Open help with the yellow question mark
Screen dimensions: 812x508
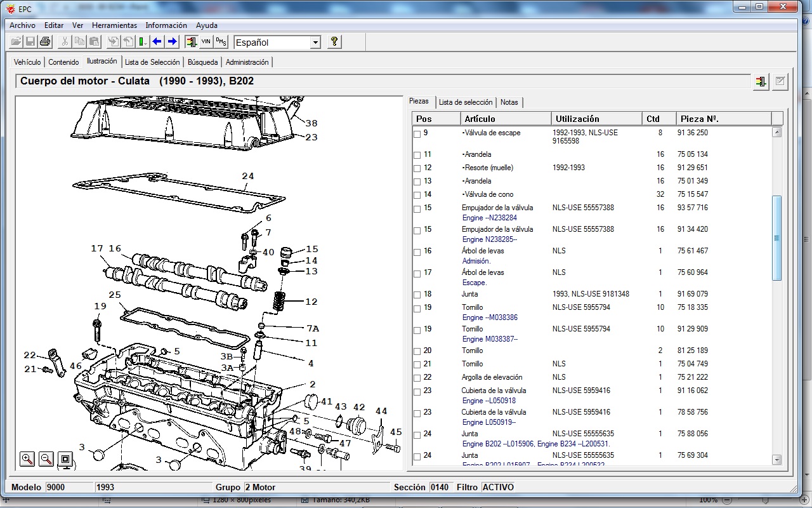coord(334,42)
